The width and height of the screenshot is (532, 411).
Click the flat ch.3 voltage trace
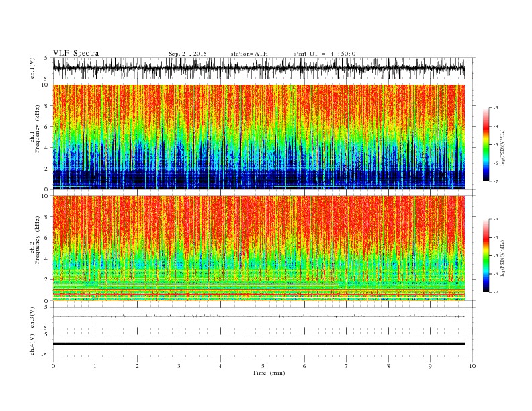tap(259, 316)
